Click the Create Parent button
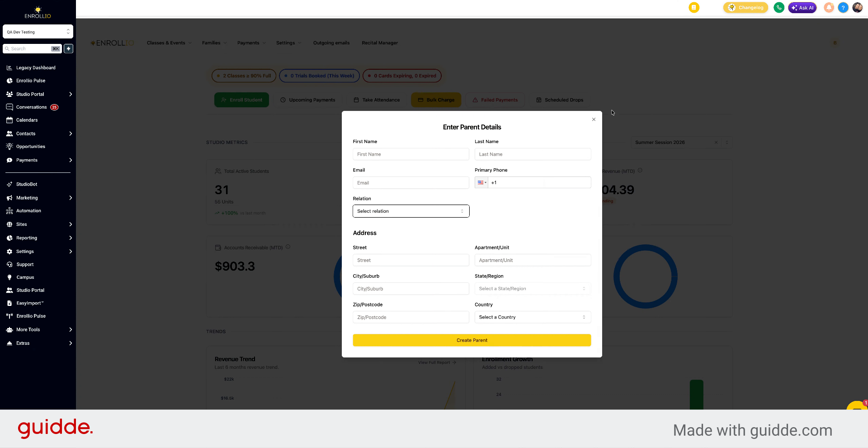Screen dimensions: 868x448 pyautogui.click(x=472, y=340)
